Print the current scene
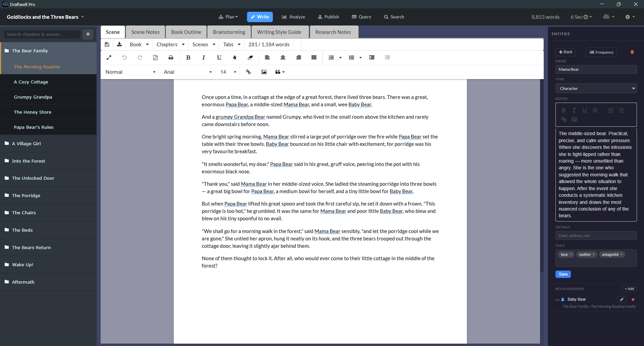The height and width of the screenshot is (346, 644). point(171,58)
